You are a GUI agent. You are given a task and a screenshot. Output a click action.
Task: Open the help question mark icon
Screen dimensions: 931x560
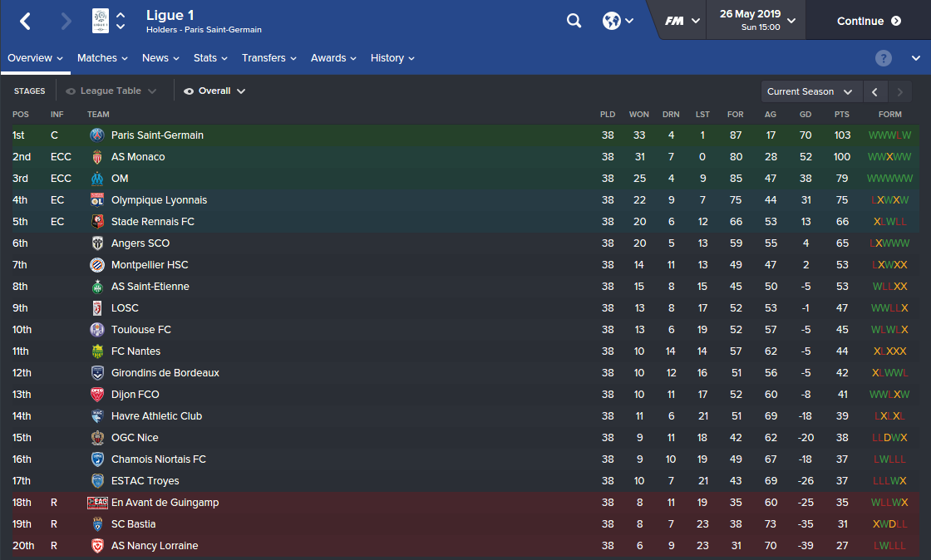[x=884, y=58]
